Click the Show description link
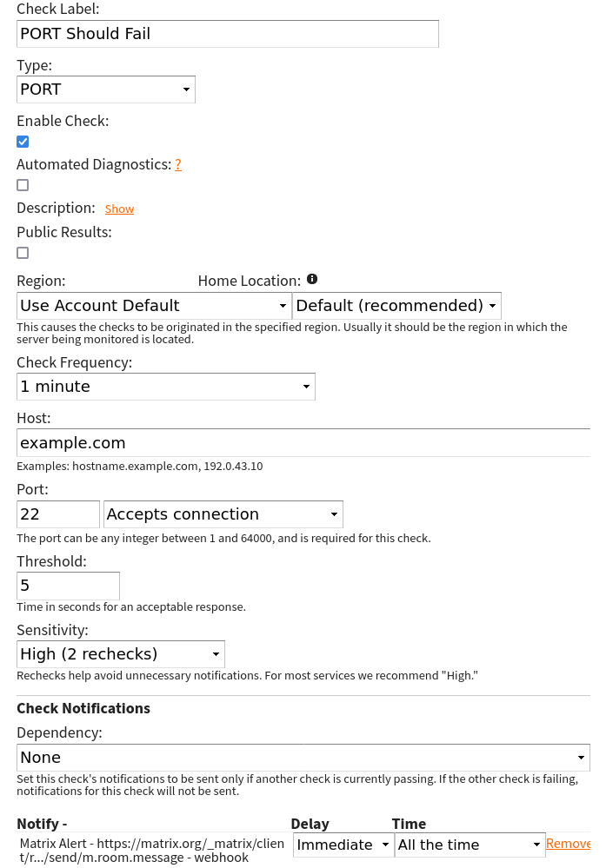This screenshot has width=606, height=868. click(119, 209)
